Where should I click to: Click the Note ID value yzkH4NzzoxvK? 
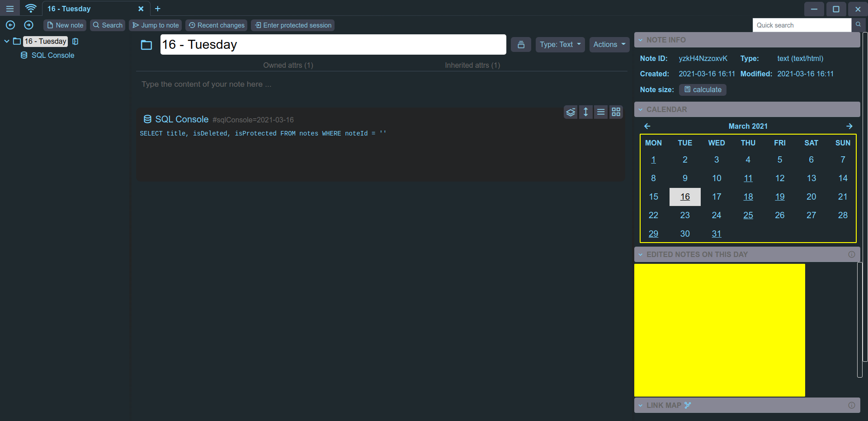[x=703, y=58]
